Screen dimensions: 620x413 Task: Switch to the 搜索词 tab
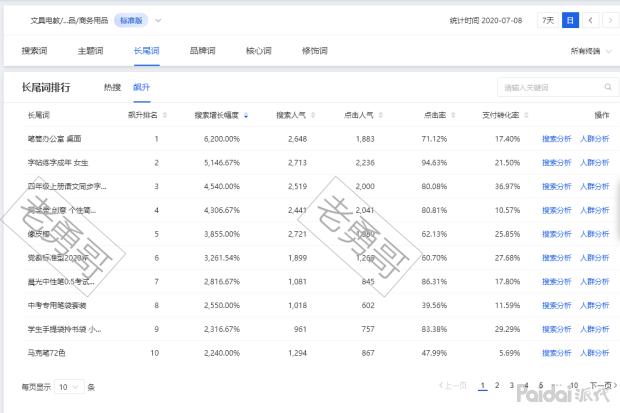click(34, 51)
